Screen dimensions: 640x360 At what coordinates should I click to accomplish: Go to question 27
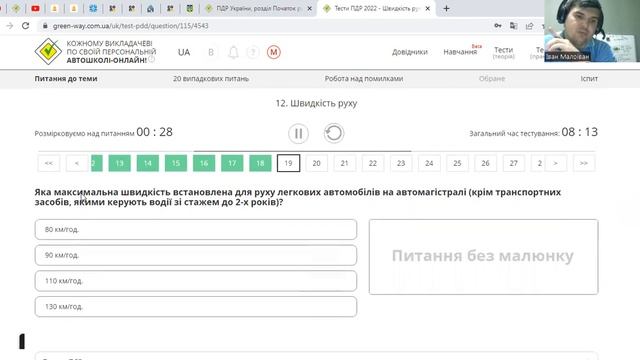coord(514,163)
